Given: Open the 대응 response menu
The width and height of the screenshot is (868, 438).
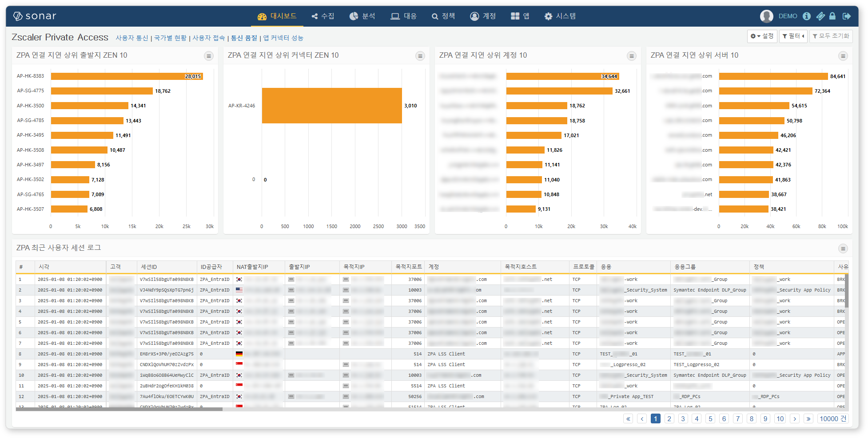Looking at the screenshot, I should (x=403, y=16).
